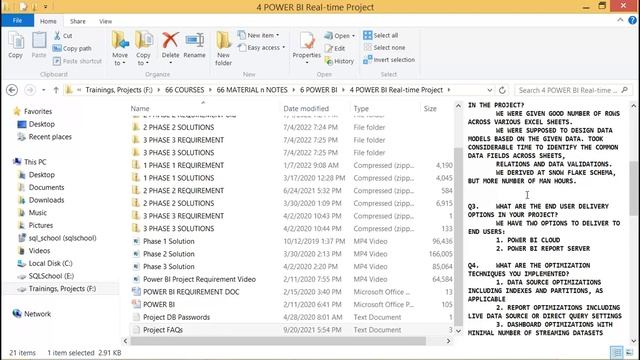Viewport: 640px width, 360px height.
Task: Select Project DB Passwords text file
Action: pyautogui.click(x=176, y=317)
